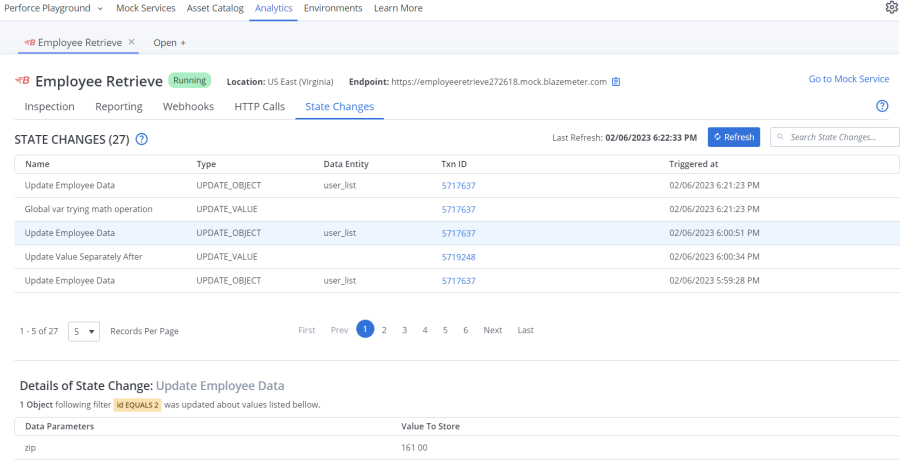Focus the Search State Changes field
900x463 pixels.
tap(835, 137)
